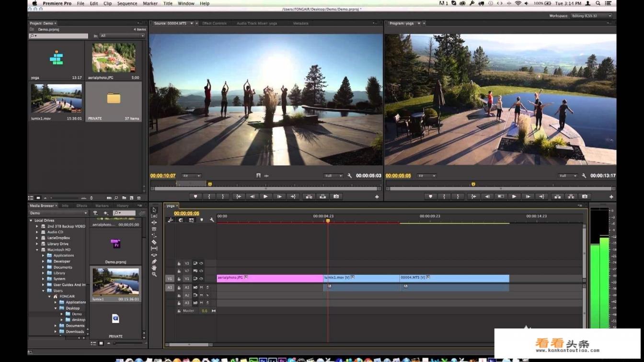Play the clip in the Source monitor

pyautogui.click(x=265, y=196)
